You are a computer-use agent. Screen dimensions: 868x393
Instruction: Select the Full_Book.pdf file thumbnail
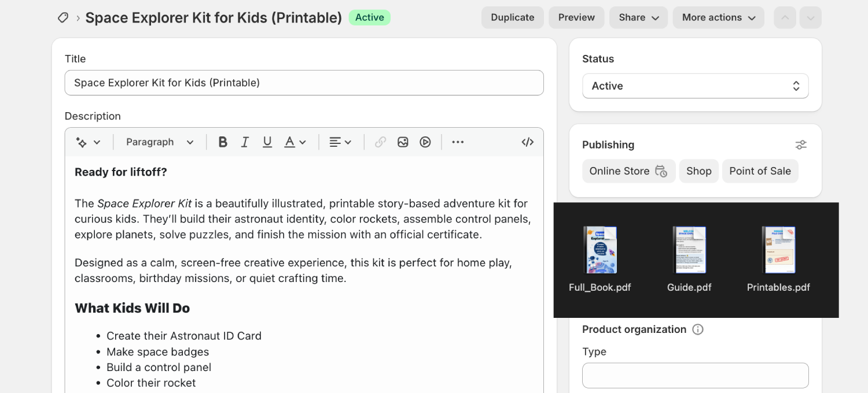click(x=600, y=250)
